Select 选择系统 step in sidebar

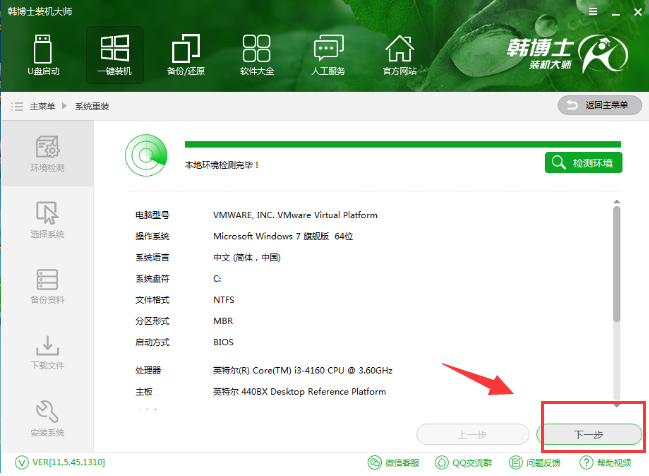47,220
